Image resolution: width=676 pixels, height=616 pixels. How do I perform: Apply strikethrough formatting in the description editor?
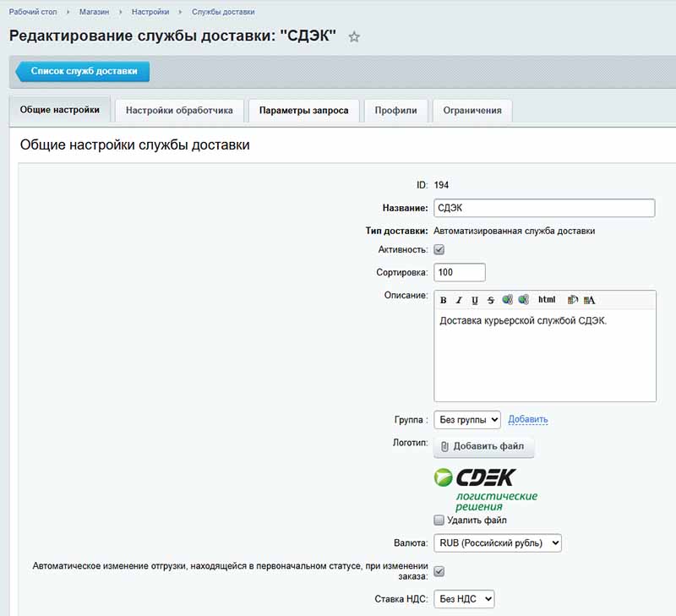[x=490, y=299]
